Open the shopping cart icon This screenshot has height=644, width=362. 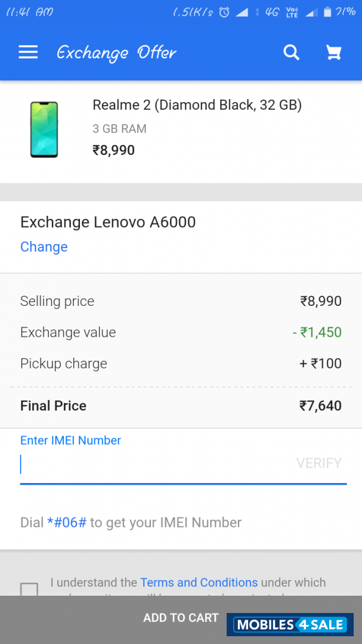[x=333, y=52]
